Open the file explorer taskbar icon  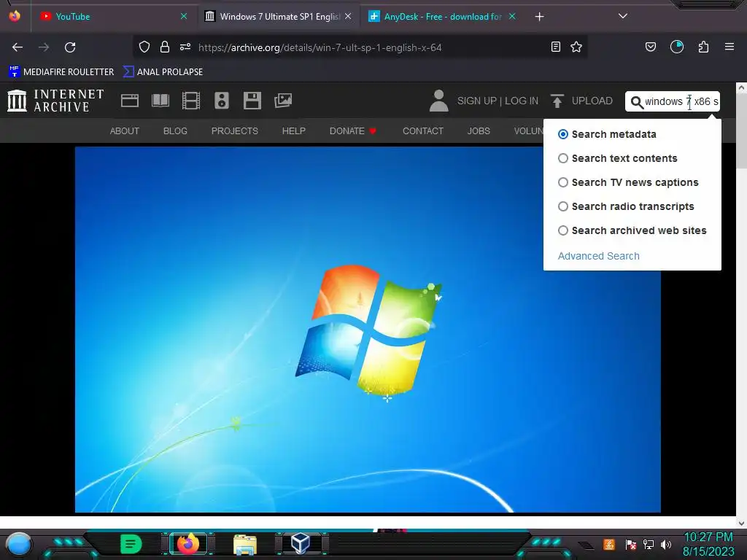(245, 544)
